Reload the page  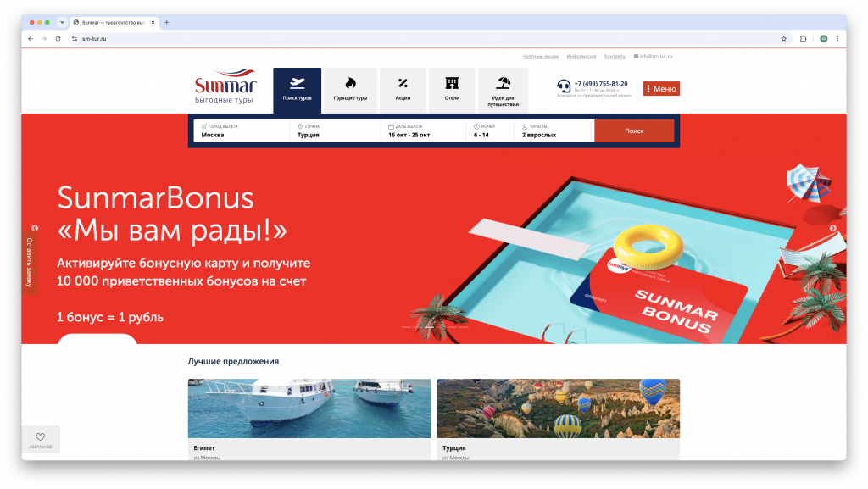[x=58, y=39]
